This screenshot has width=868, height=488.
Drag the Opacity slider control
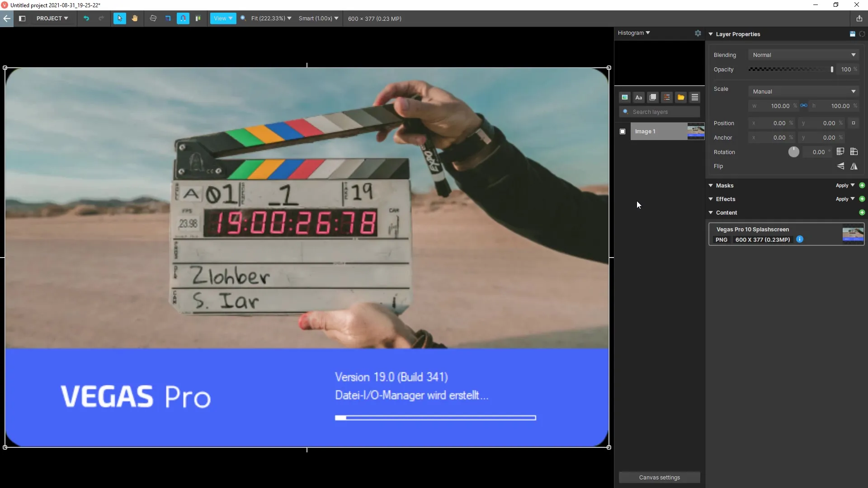tap(831, 70)
